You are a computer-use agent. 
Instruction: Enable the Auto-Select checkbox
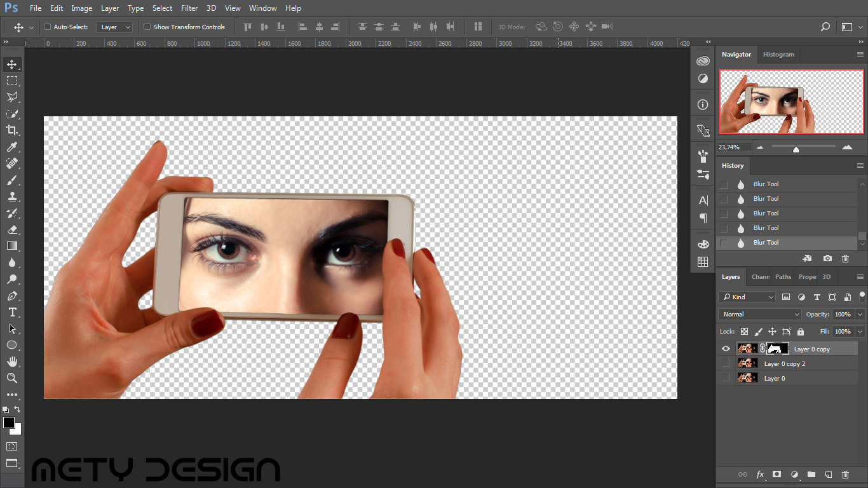pyautogui.click(x=47, y=27)
